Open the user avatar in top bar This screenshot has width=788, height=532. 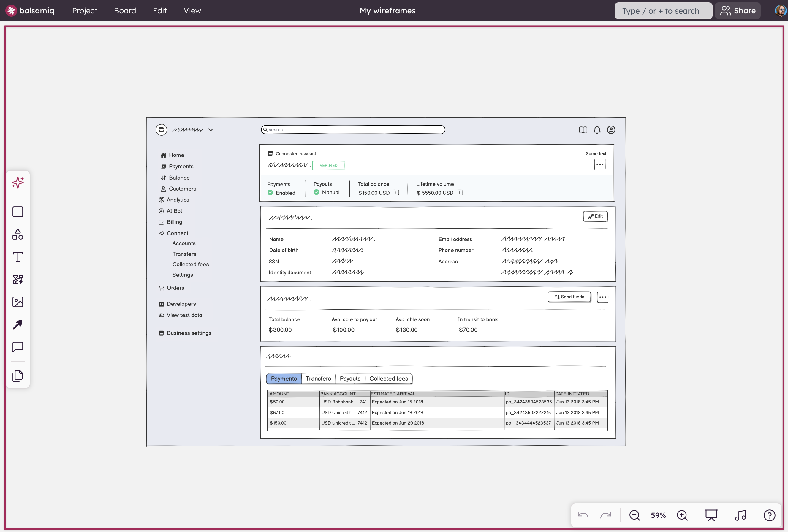tap(780, 10)
